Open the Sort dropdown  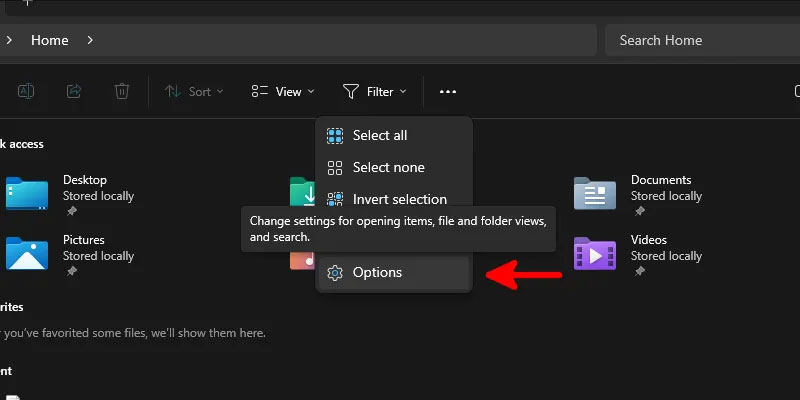coord(194,92)
